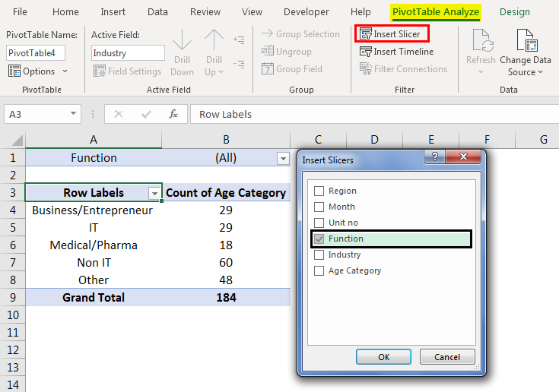Switch to the Design tab

coord(515,12)
